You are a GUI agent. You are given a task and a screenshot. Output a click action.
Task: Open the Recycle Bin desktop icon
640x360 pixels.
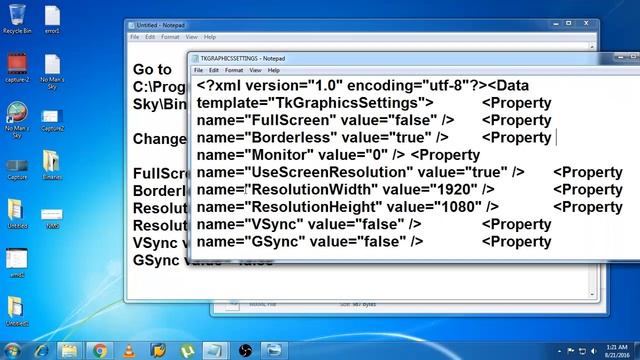[x=17, y=19]
